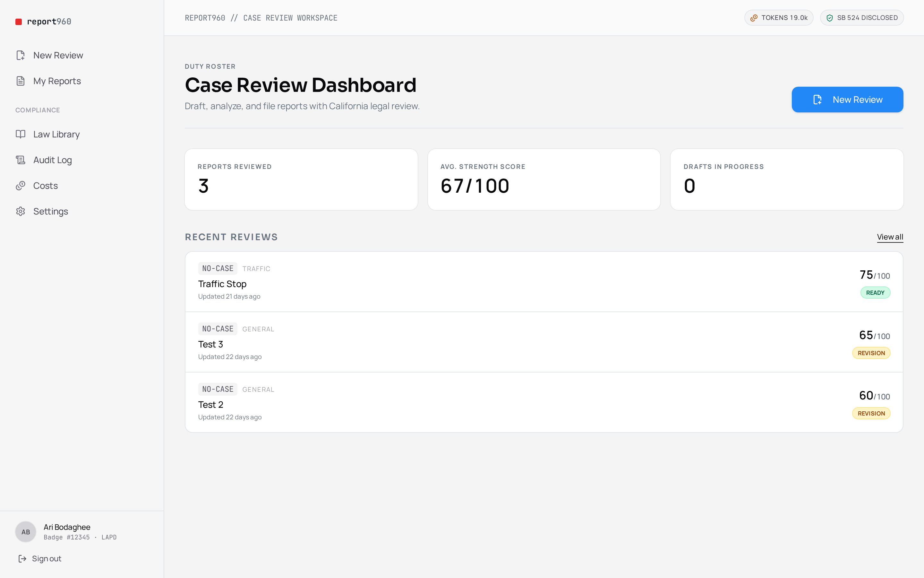
Task: Open the Test 2 review
Action: (x=544, y=403)
